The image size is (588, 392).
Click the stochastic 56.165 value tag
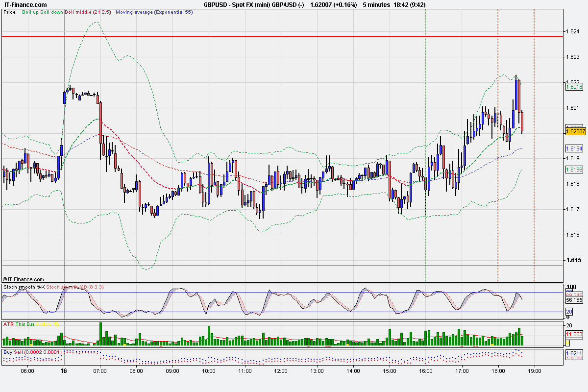[574, 300]
